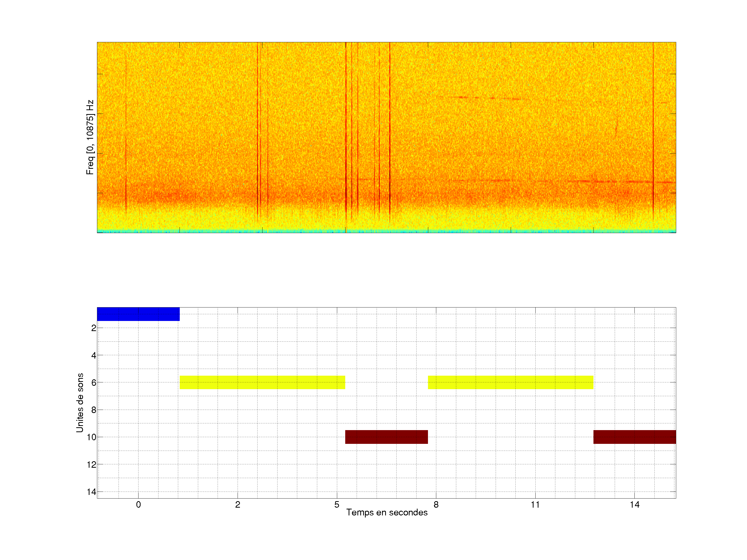The height and width of the screenshot is (560, 747).
Task: Select the first yellow bar on row 6
Action: 262,382
